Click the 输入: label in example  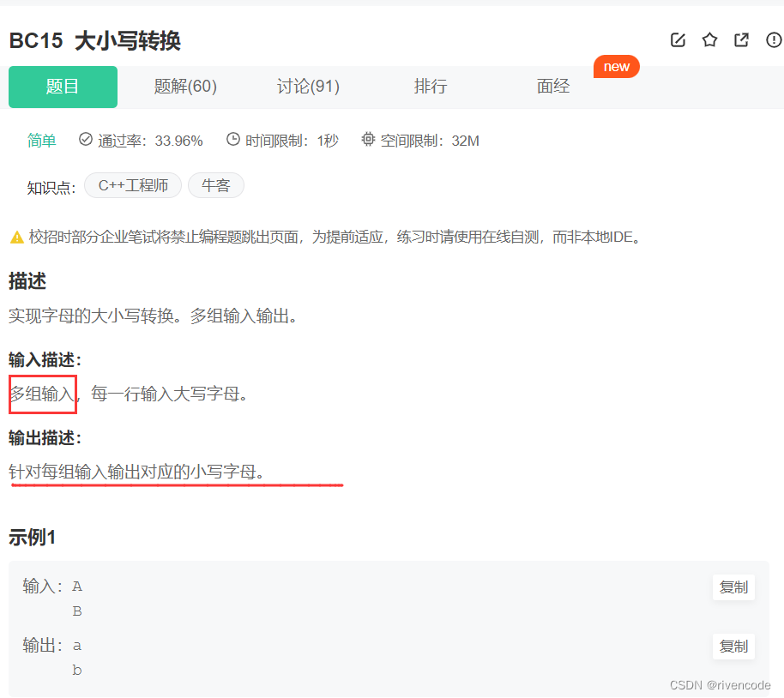click(43, 586)
